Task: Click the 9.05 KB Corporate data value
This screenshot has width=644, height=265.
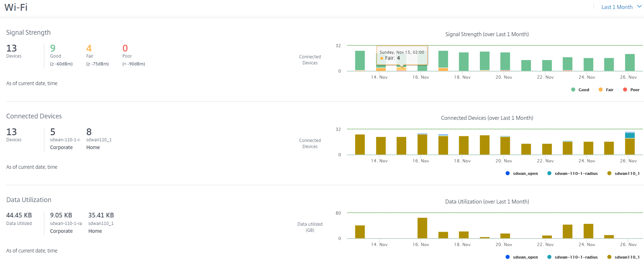Action: [x=61, y=215]
